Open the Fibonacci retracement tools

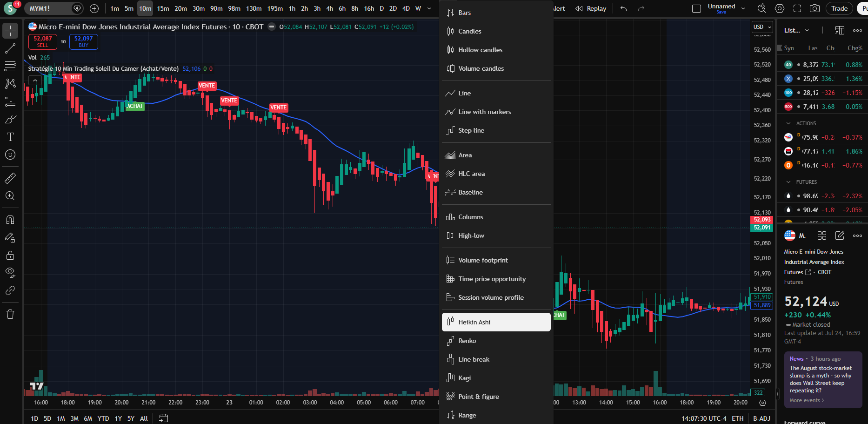tap(10, 66)
